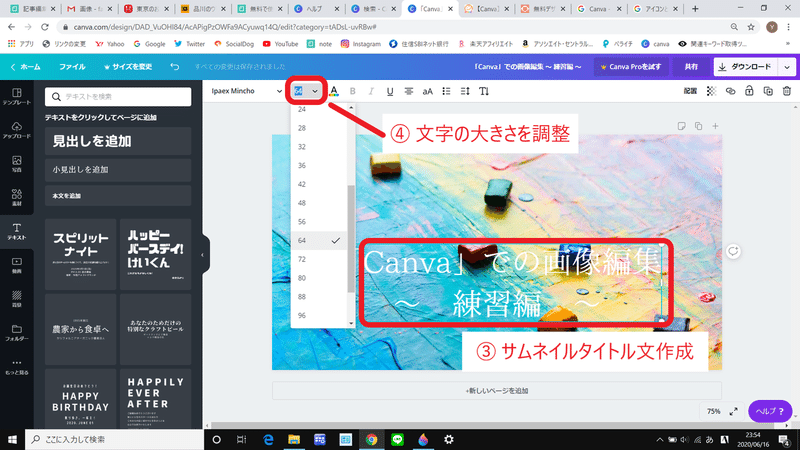The height and width of the screenshot is (450, 800).
Task: Switch uppercase with aA icon
Action: [x=428, y=91]
